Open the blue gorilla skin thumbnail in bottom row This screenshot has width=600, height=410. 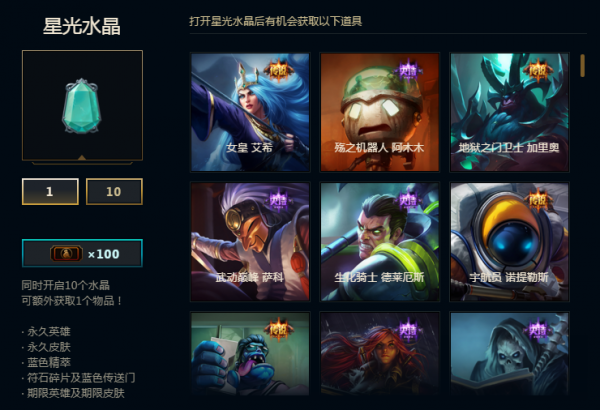point(250,353)
